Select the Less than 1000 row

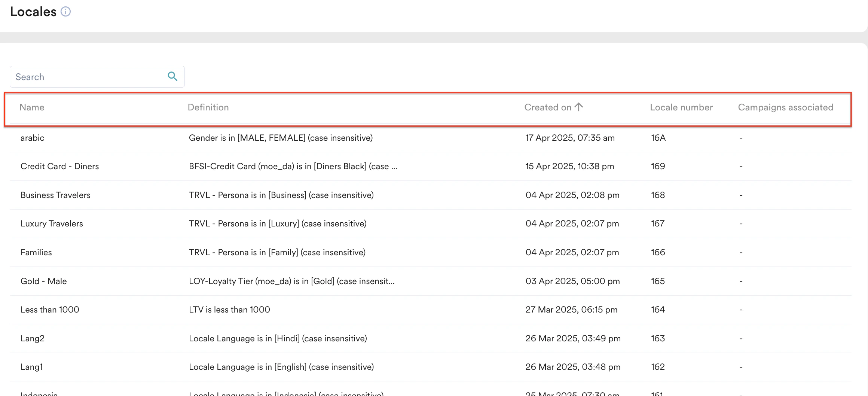(50, 310)
